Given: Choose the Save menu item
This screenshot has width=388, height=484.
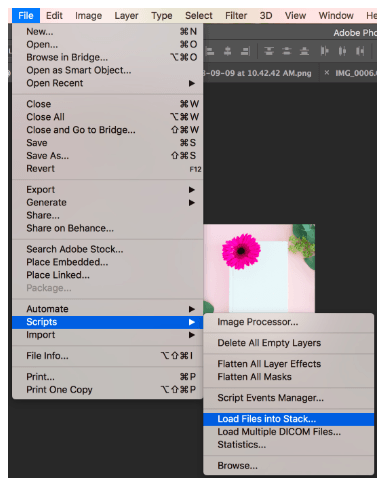Looking at the screenshot, I should [108, 143].
